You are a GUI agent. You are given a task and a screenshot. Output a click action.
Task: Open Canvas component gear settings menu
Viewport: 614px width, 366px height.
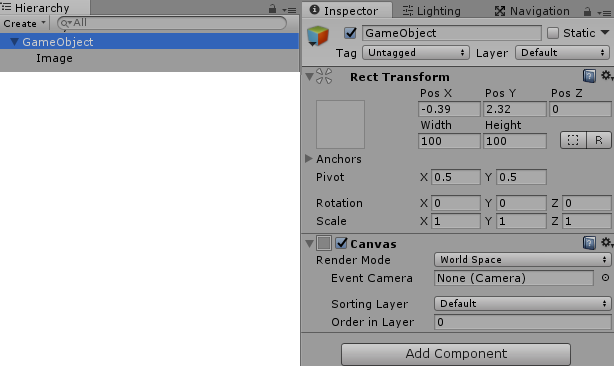click(607, 243)
